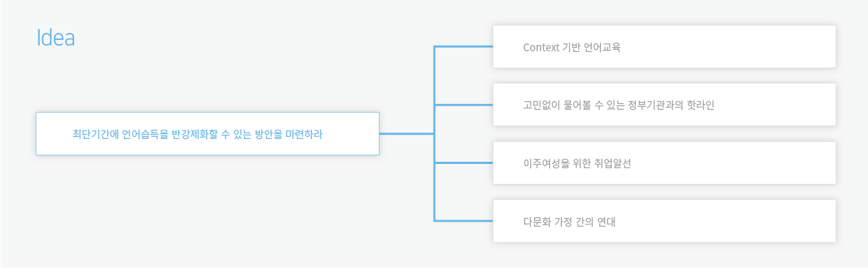The height and width of the screenshot is (268, 868).
Task: Select the "다문화 가정 간의 연대" box
Action: click(x=664, y=220)
